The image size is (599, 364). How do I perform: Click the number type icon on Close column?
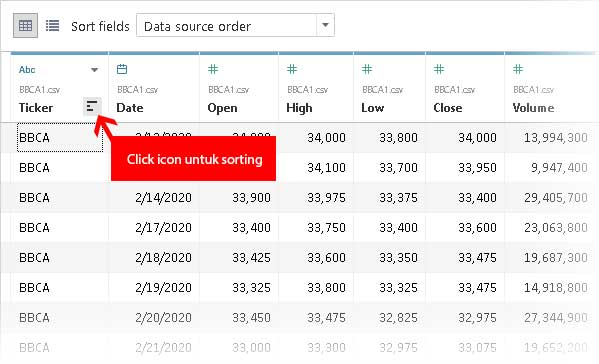[439, 70]
